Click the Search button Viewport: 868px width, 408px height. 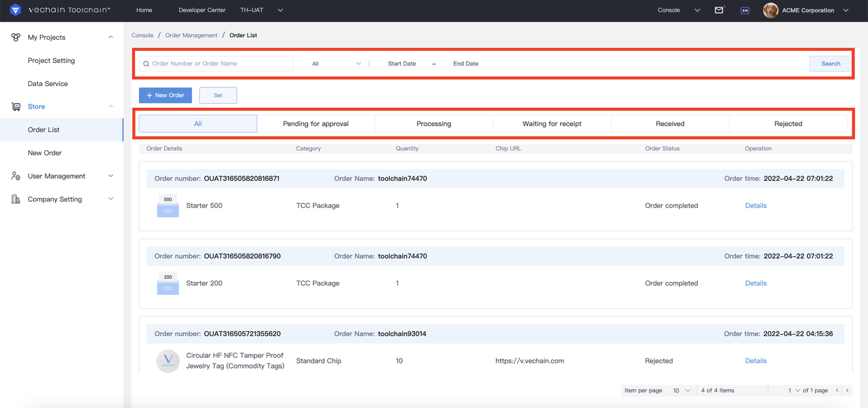[x=831, y=64]
